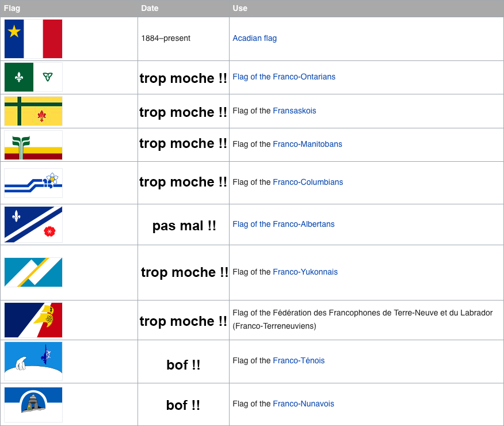Select the Franco-Manitoban flag thumbnail

coord(33,145)
